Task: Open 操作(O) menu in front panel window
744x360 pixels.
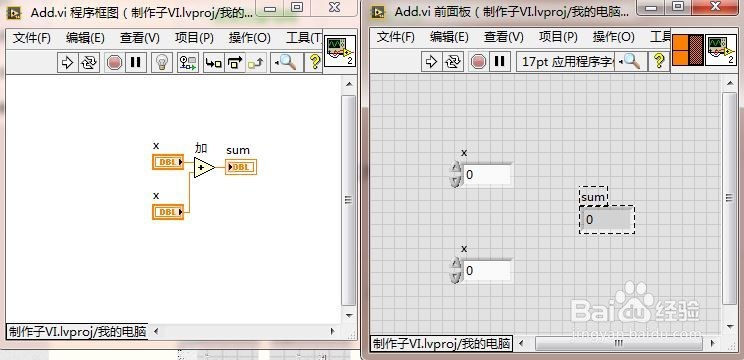Action: click(614, 37)
